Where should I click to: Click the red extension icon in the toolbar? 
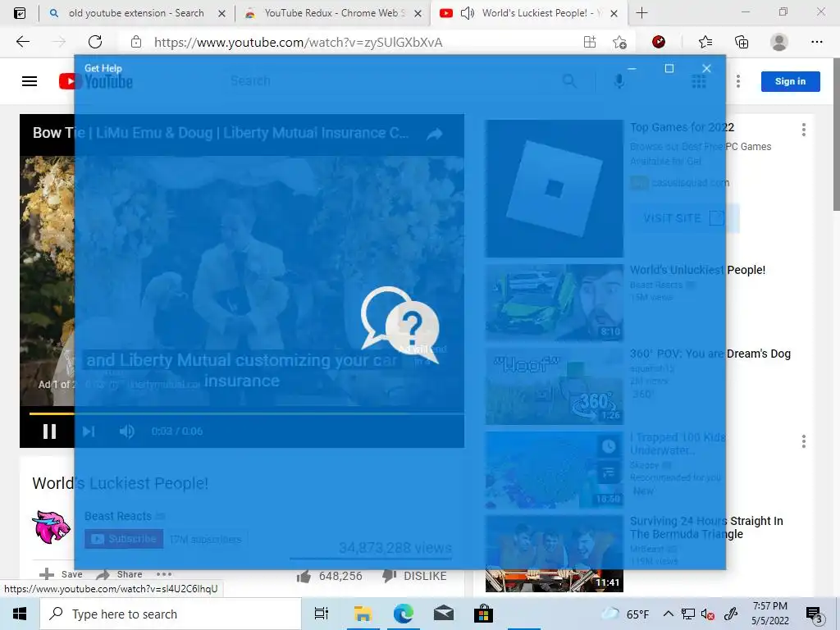pos(659,42)
